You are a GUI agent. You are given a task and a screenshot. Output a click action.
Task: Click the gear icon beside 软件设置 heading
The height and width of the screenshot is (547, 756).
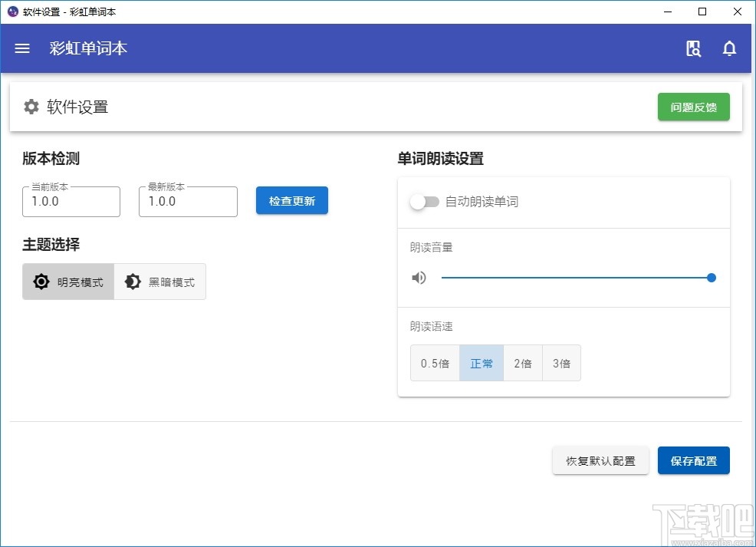pyautogui.click(x=31, y=107)
